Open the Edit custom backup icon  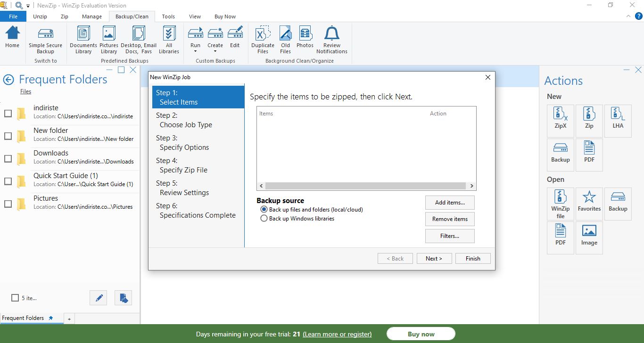(235, 38)
